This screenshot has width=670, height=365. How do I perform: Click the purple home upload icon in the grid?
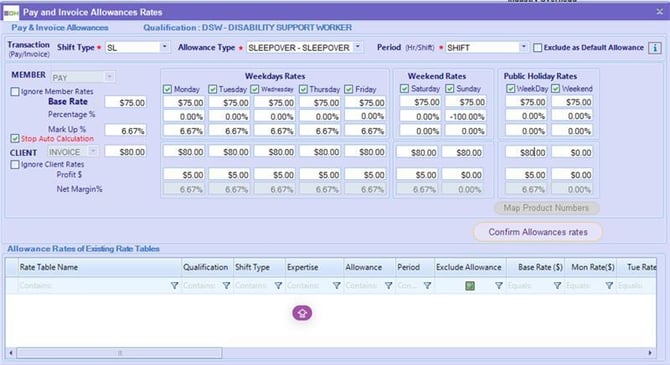click(x=302, y=313)
